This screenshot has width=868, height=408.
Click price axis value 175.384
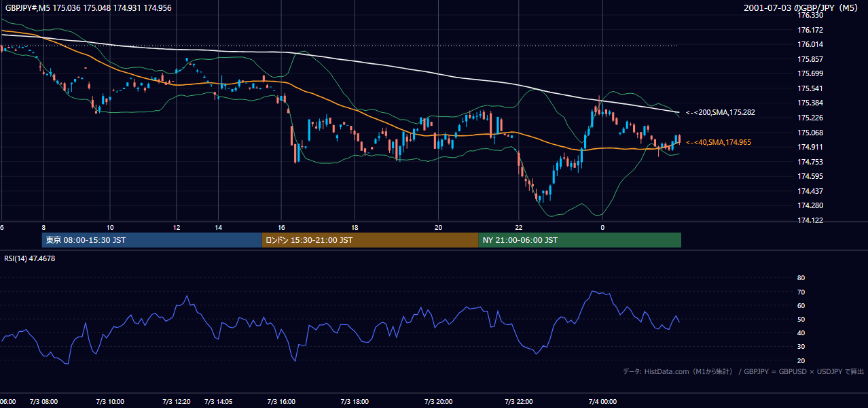pos(810,103)
